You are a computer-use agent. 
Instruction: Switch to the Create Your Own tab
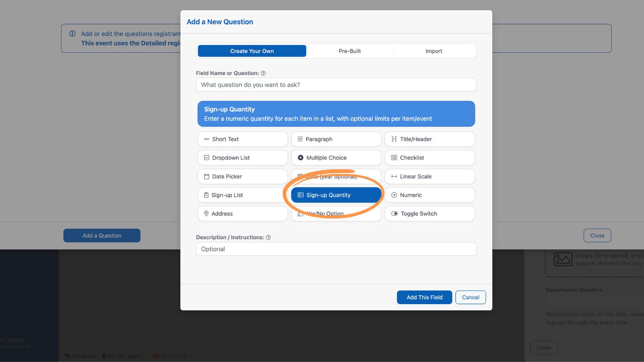[x=252, y=51]
